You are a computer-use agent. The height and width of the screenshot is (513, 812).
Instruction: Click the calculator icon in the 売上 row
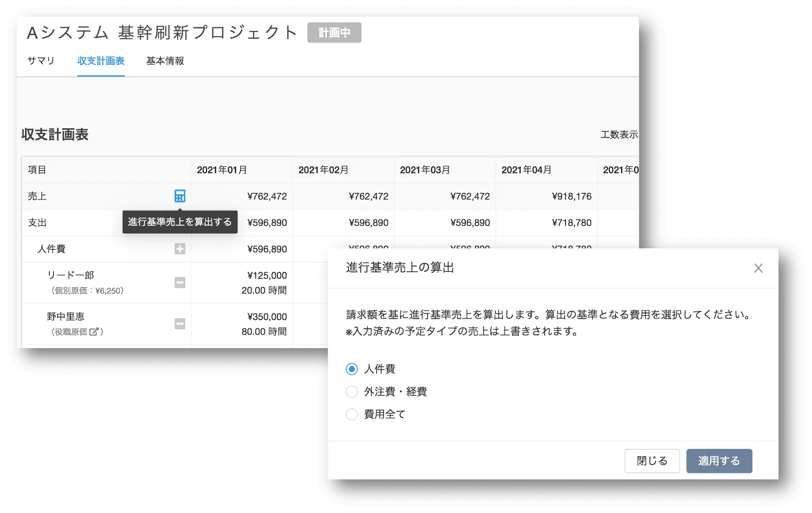point(180,196)
